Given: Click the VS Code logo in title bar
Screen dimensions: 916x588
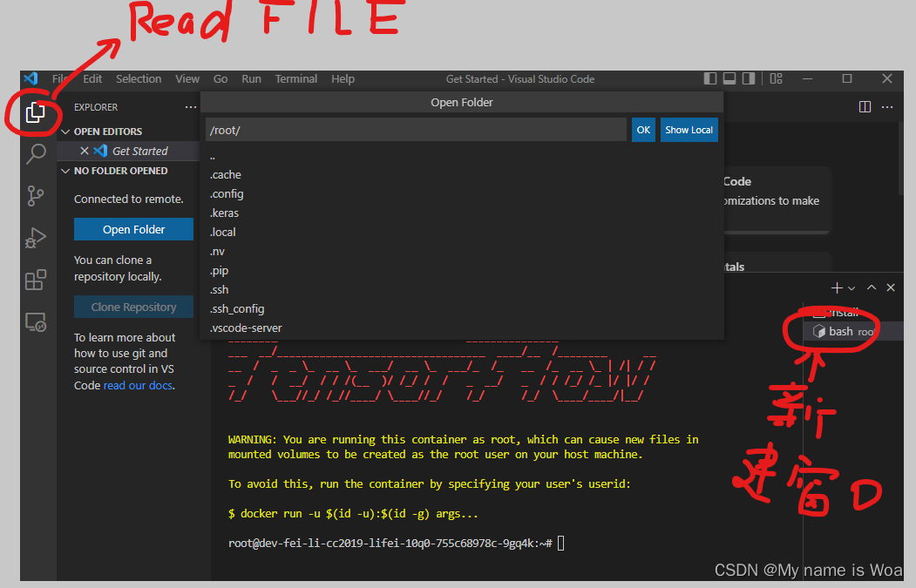Looking at the screenshot, I should pyautogui.click(x=31, y=78).
